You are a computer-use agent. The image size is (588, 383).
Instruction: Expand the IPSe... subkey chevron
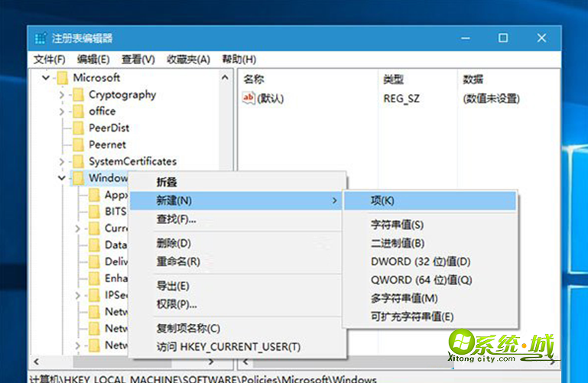(78, 295)
